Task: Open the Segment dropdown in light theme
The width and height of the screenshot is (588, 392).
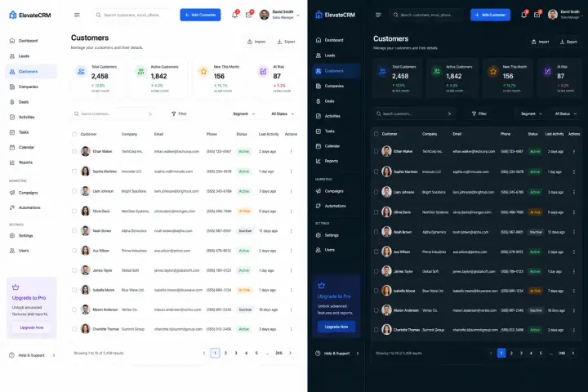Action: pos(243,114)
